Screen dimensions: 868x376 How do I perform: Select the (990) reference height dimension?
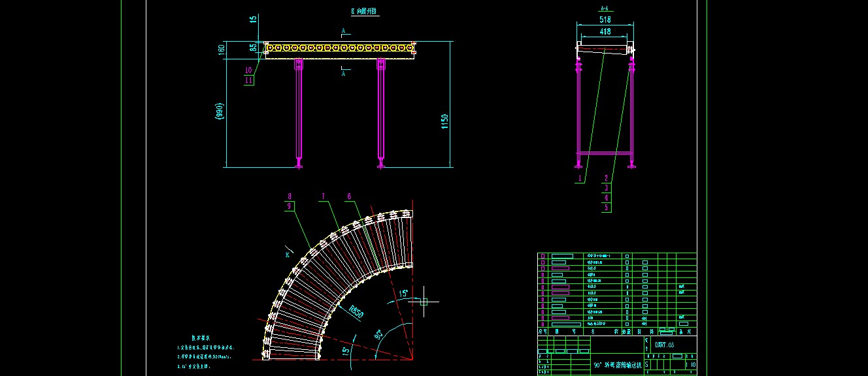(221, 112)
